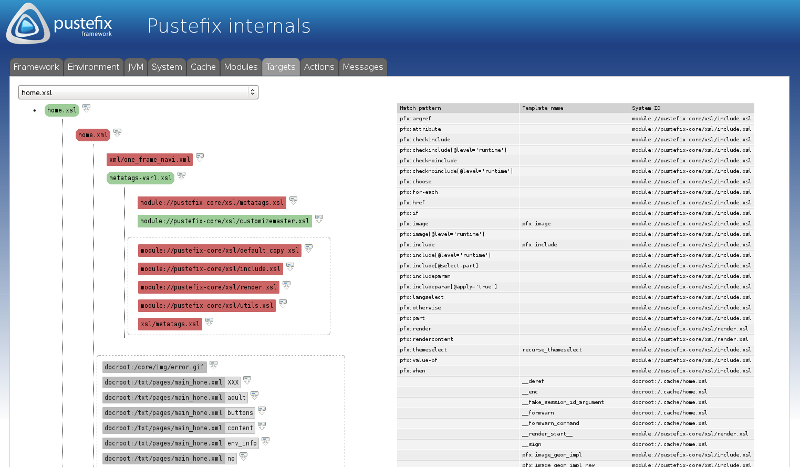Click the red xsl/metatags.xsl node

[170, 324]
